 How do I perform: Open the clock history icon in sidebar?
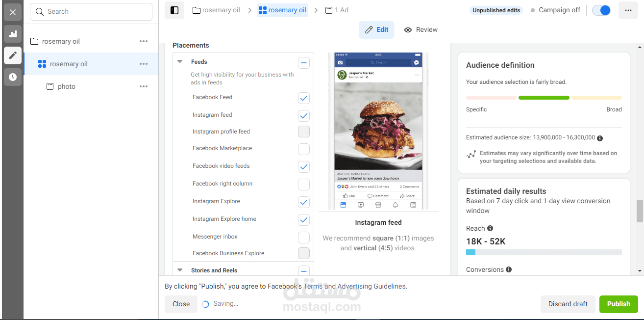[13, 77]
